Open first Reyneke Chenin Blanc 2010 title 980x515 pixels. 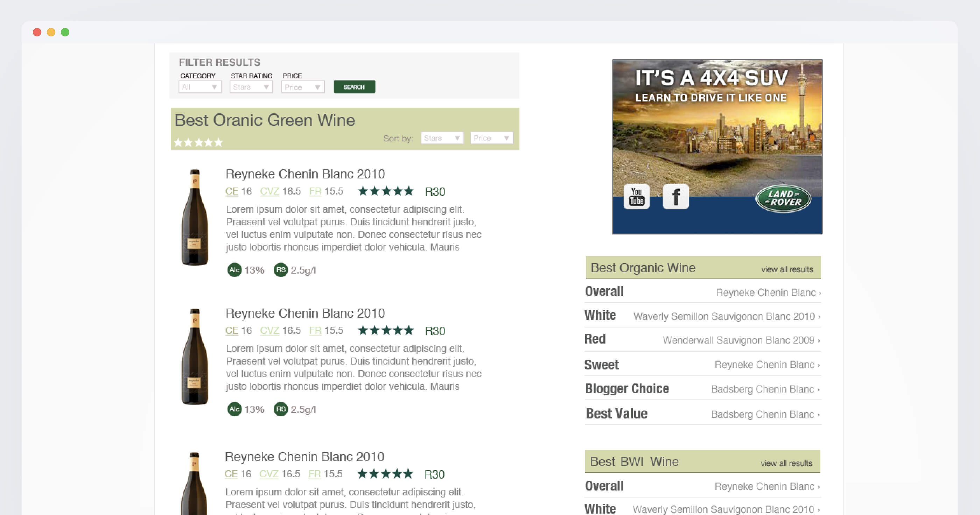(x=305, y=174)
